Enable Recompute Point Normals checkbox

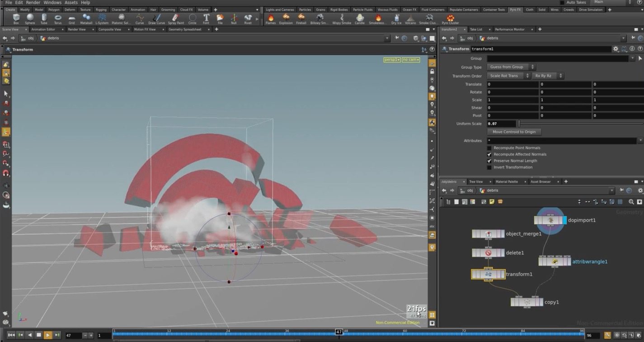coord(489,148)
